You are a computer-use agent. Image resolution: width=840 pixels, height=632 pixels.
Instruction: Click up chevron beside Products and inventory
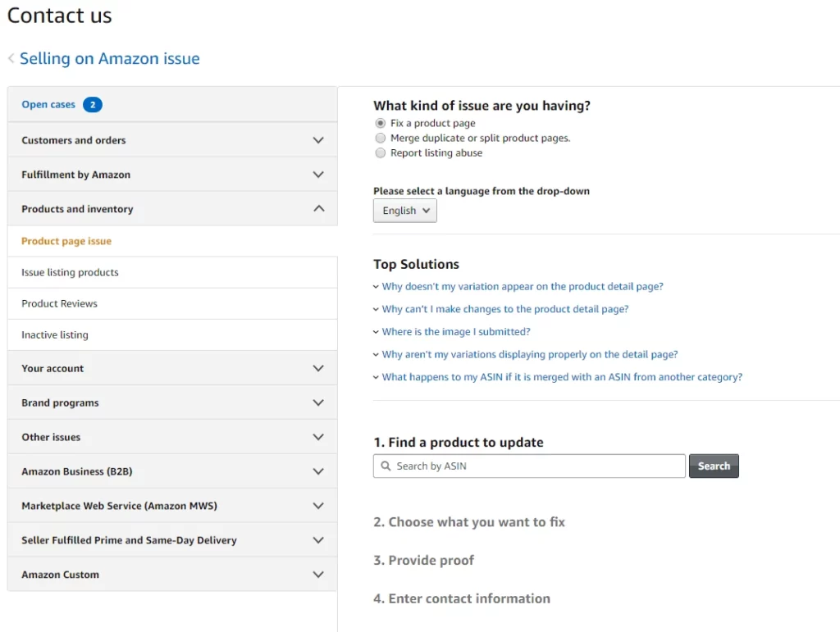[319, 208]
